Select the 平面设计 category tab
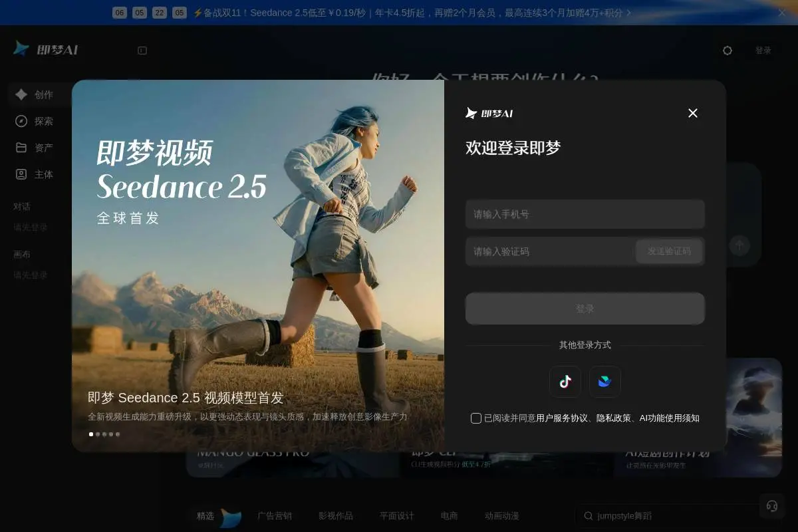 [397, 516]
